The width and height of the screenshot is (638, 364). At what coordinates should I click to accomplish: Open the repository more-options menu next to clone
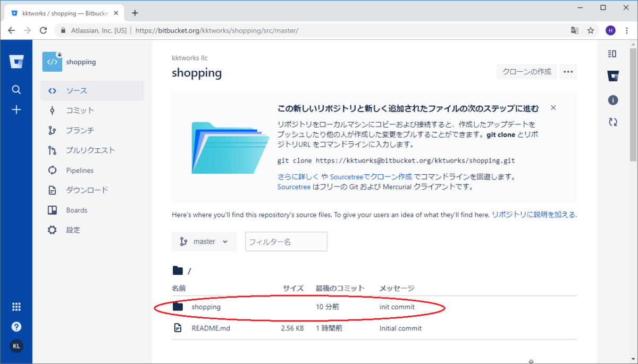point(568,71)
